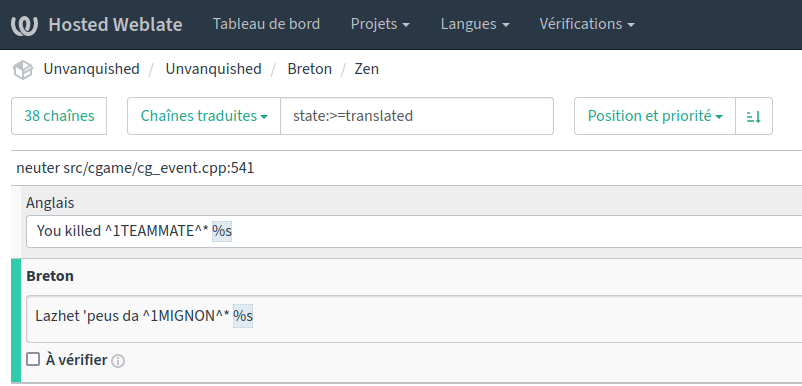802x386 pixels.
Task: Focus the Breton translation text area
Action: pyautogui.click(x=414, y=319)
